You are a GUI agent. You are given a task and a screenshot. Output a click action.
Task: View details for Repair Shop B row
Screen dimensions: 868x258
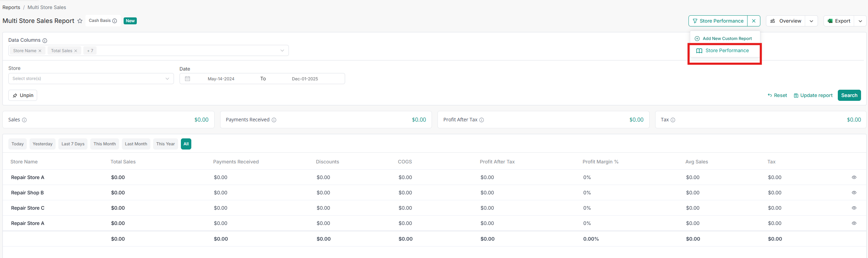(854, 193)
